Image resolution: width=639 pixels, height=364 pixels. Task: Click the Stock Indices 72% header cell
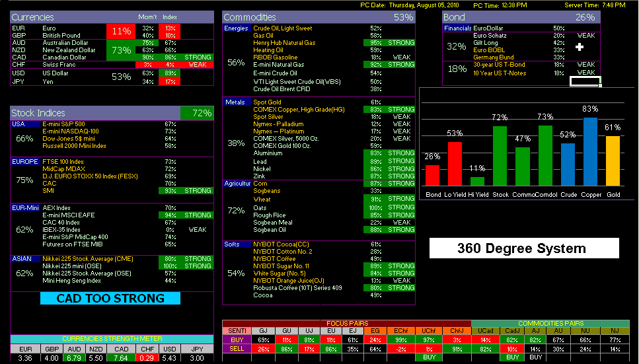pyautogui.click(x=197, y=113)
